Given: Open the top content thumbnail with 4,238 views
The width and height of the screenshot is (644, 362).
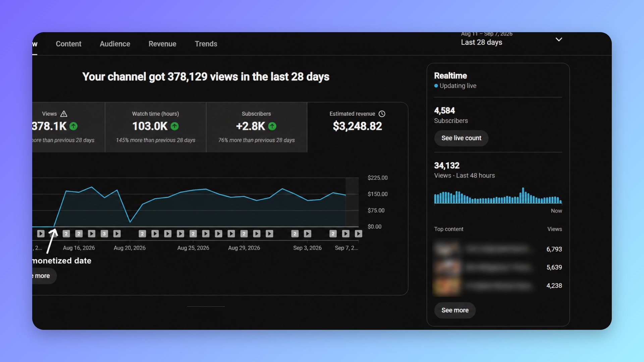Looking at the screenshot, I should (447, 286).
